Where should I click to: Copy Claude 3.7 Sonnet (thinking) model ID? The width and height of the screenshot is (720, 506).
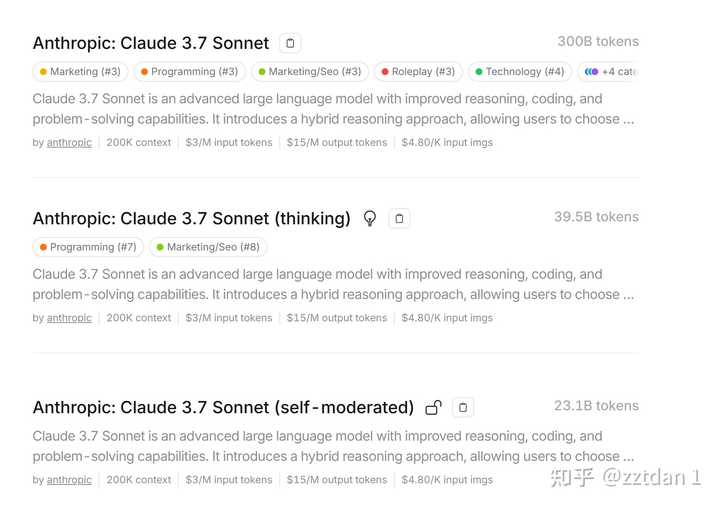click(399, 218)
